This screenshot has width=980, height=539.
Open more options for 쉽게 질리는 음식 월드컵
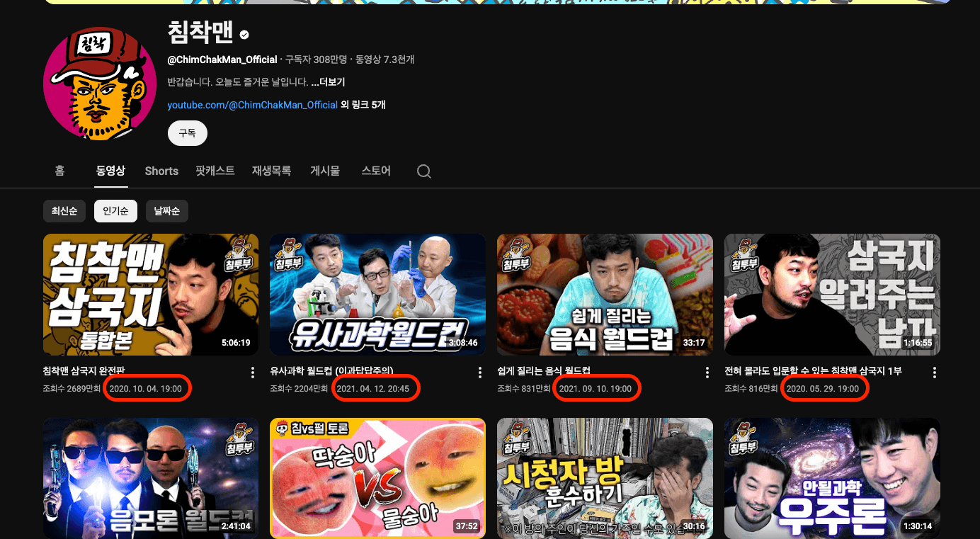(x=707, y=373)
